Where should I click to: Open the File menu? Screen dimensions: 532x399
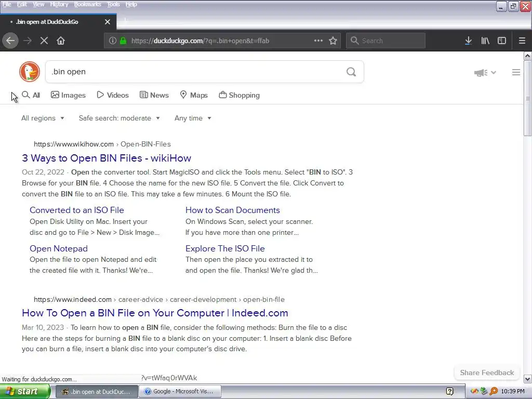(7, 4)
